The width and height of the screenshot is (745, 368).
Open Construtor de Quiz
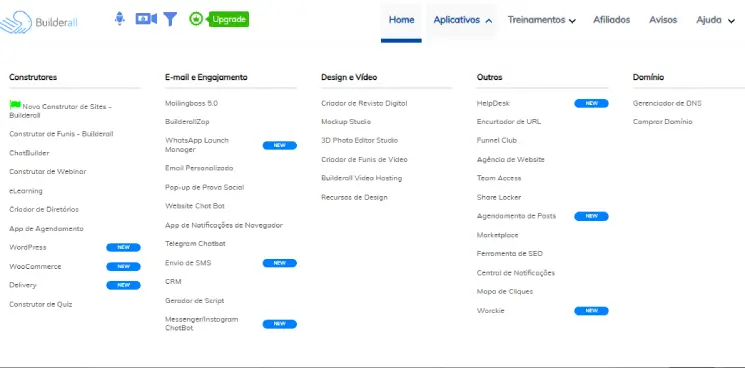click(41, 304)
